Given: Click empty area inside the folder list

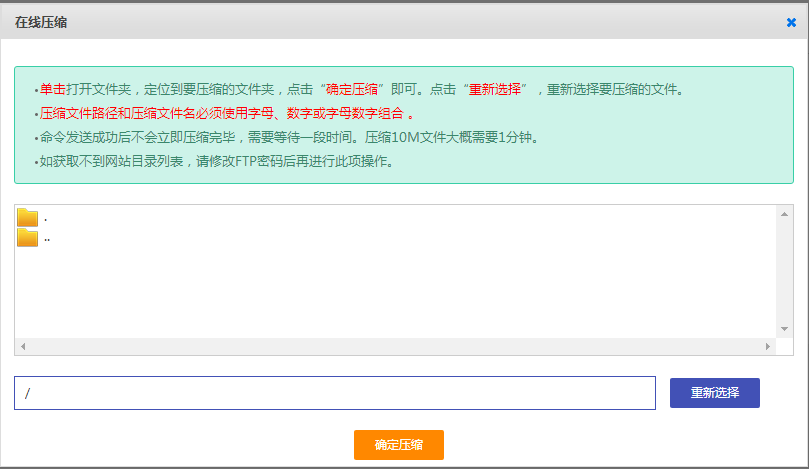Looking at the screenshot, I should [400, 290].
